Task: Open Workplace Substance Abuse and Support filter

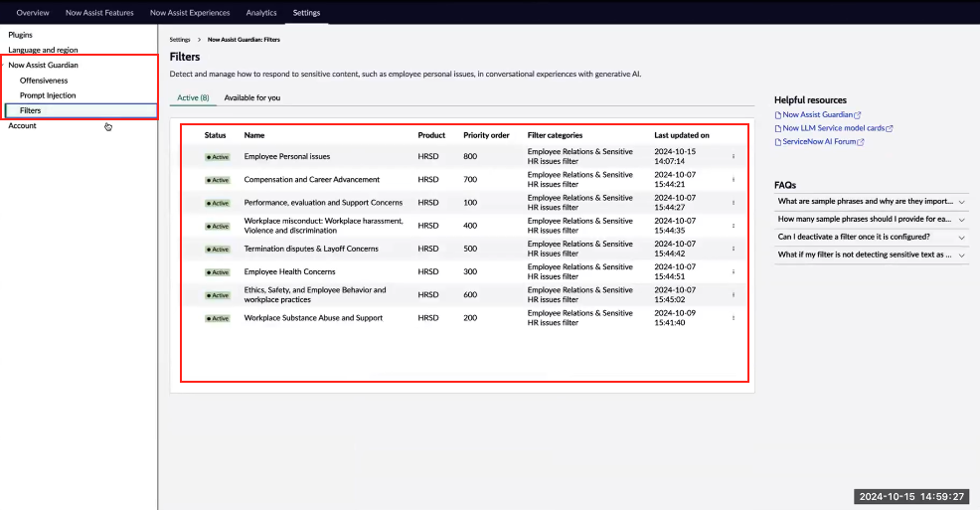Action: pos(313,317)
